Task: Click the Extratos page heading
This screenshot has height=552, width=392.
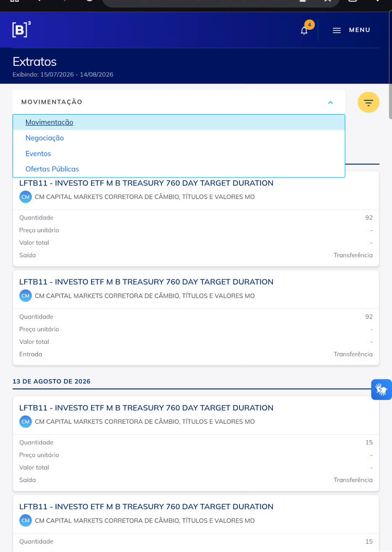Action: tap(34, 62)
